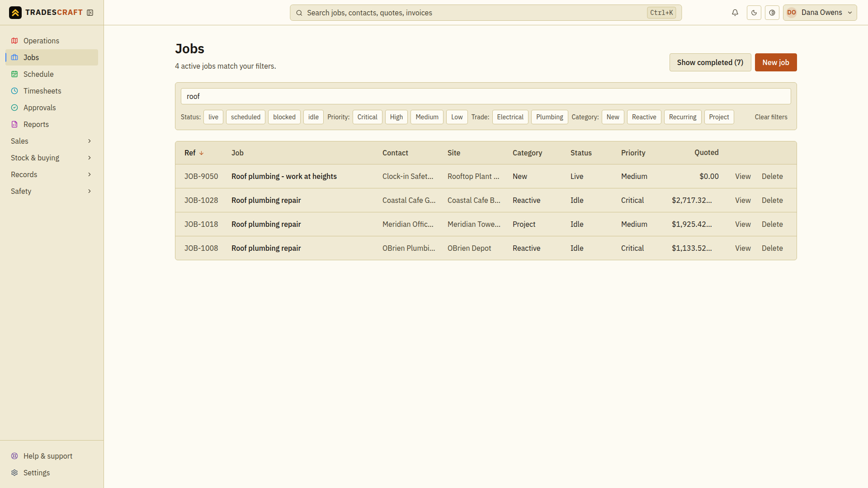Click the contrast circle icon in the header
This screenshot has width=868, height=488.
pos(772,13)
